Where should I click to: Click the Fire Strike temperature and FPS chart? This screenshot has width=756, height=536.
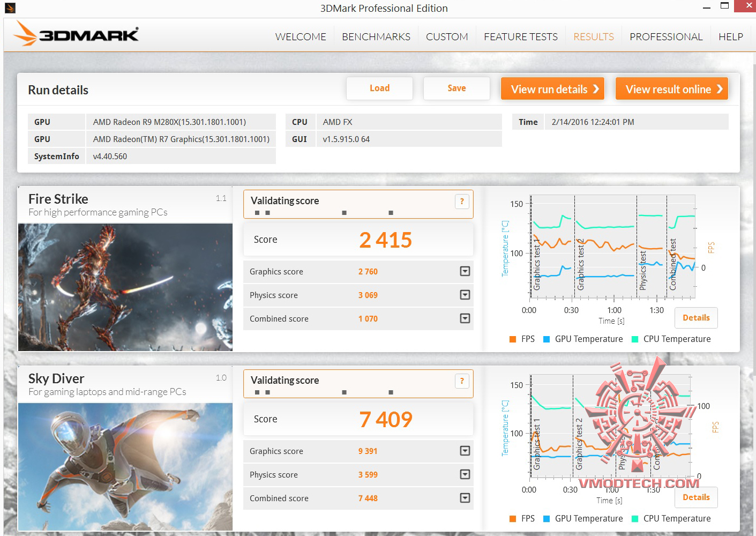(x=612, y=247)
